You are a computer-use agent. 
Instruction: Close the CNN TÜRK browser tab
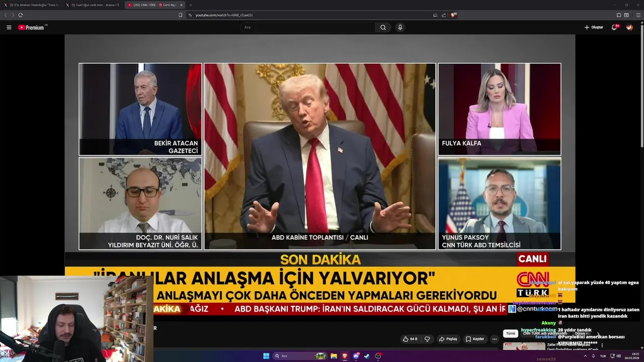181,5
